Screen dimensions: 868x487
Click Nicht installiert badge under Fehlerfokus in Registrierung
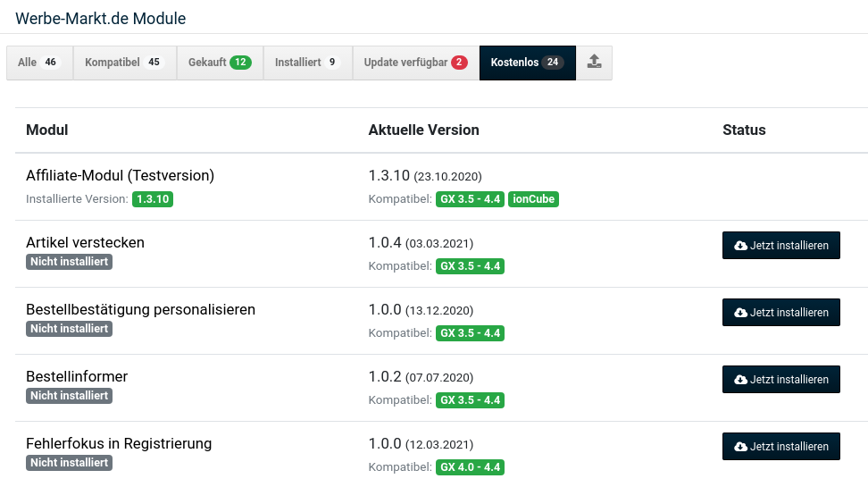[69, 463]
